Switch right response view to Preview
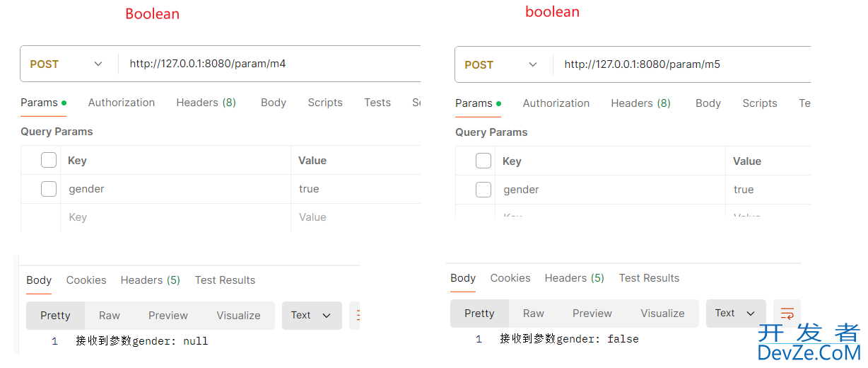Viewport: 868px width, 368px height. 592,314
